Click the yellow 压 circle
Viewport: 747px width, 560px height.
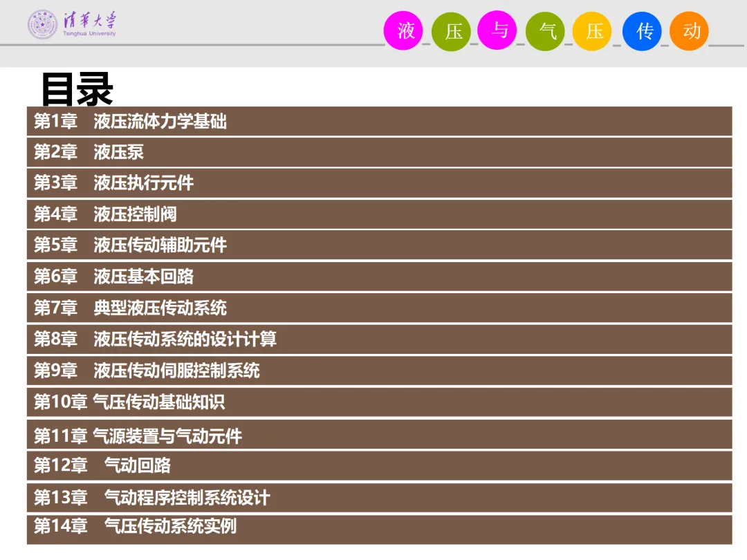[591, 31]
